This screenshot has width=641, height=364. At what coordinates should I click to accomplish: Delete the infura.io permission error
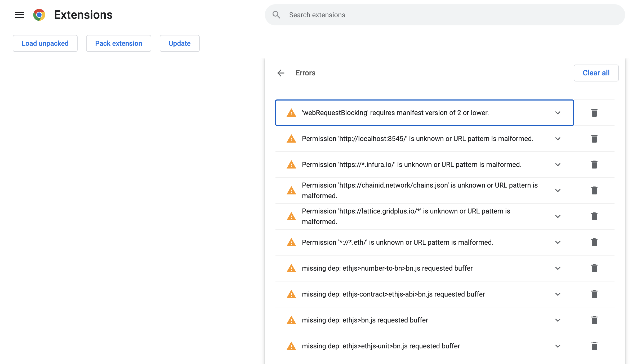594,165
